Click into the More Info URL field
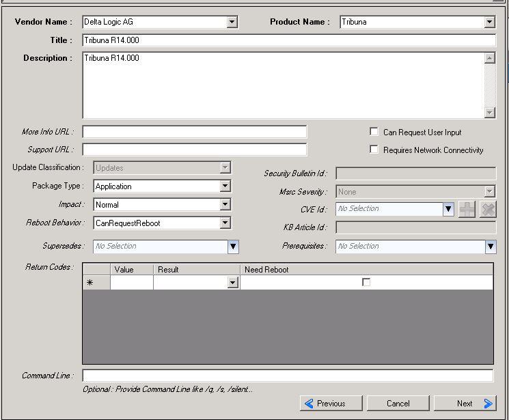509x420 pixels. point(195,132)
